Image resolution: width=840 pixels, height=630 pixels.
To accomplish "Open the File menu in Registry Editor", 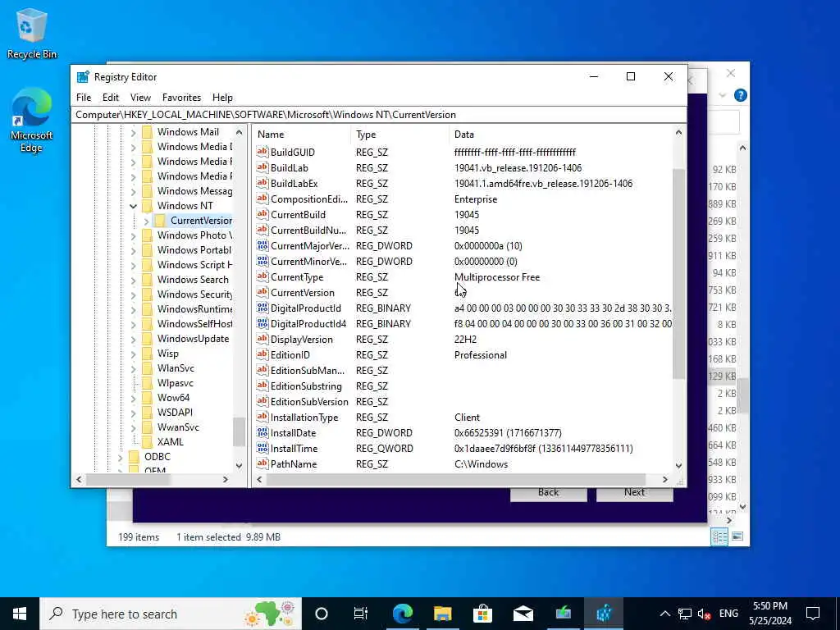I will pyautogui.click(x=84, y=98).
